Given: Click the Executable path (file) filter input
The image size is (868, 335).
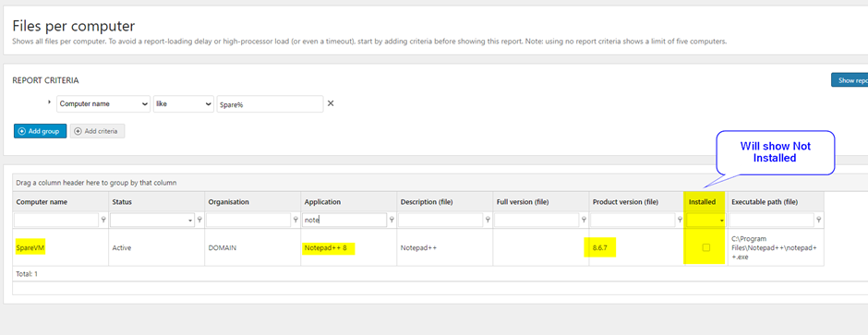Looking at the screenshot, I should point(771,220).
